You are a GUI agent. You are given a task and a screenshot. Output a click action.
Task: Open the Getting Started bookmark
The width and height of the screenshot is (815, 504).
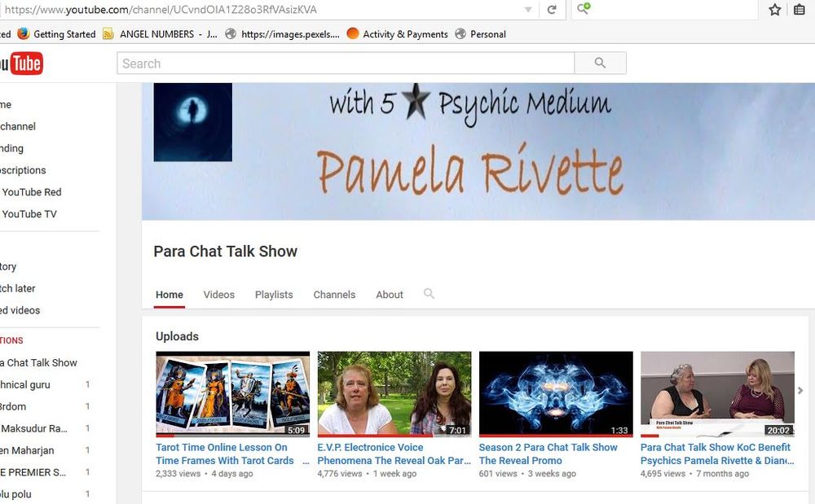[x=56, y=34]
